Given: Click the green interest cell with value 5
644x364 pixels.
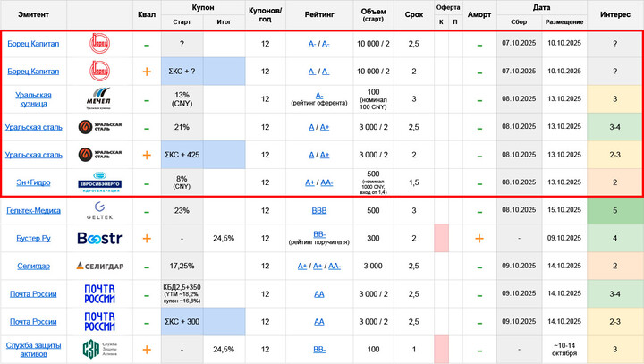Looking at the screenshot, I should tap(614, 210).
